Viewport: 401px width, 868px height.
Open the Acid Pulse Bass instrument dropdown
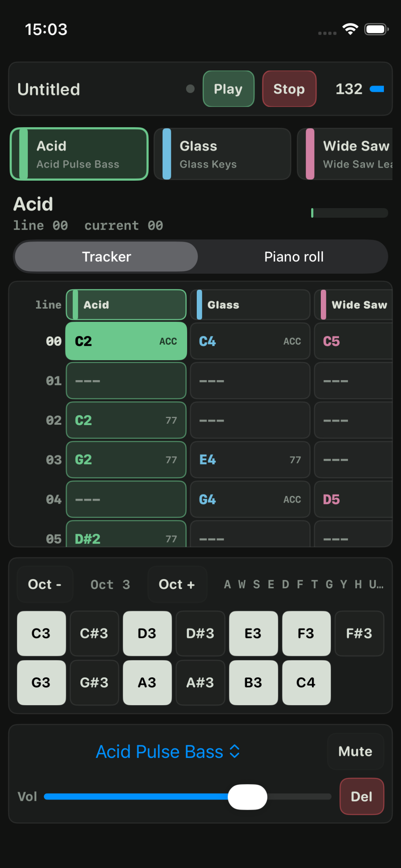[168, 752]
